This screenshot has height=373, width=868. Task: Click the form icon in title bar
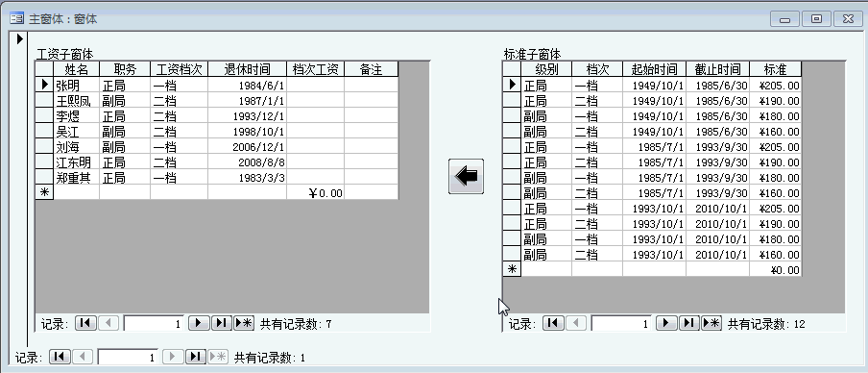click(x=16, y=19)
